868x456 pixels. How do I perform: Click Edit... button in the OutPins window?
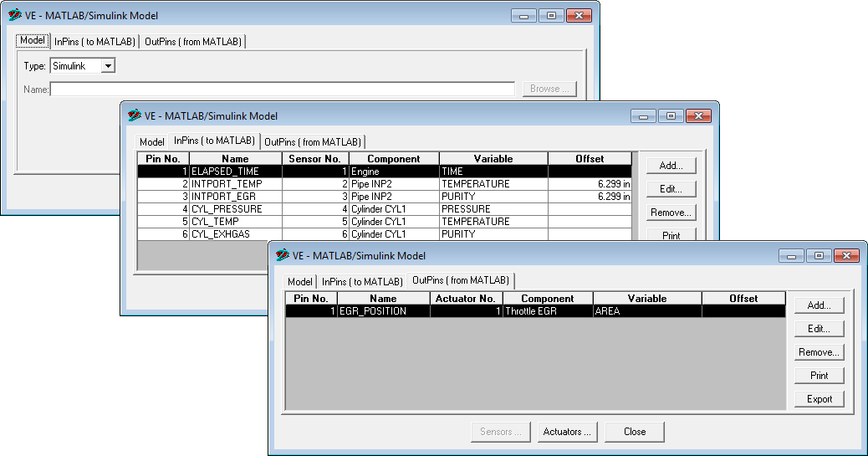tap(819, 329)
